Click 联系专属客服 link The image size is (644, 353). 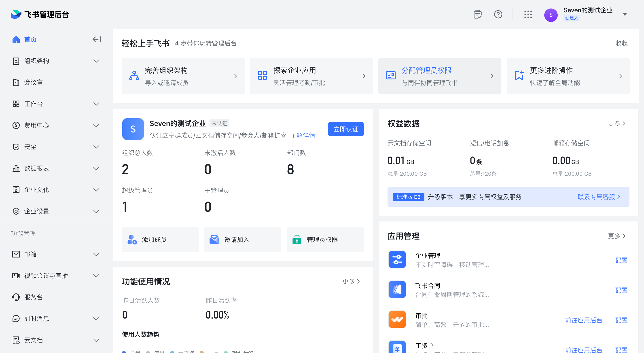(x=599, y=197)
